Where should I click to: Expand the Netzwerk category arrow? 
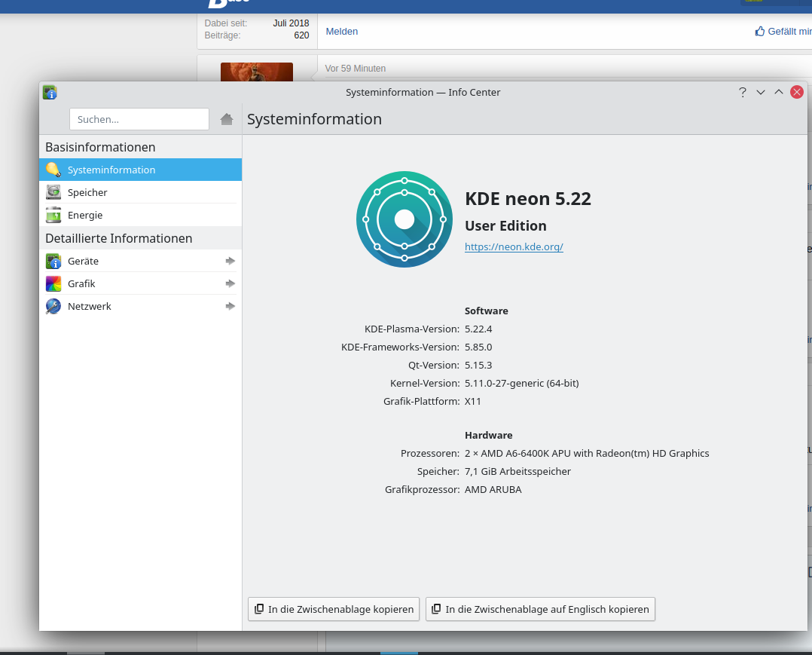230,306
